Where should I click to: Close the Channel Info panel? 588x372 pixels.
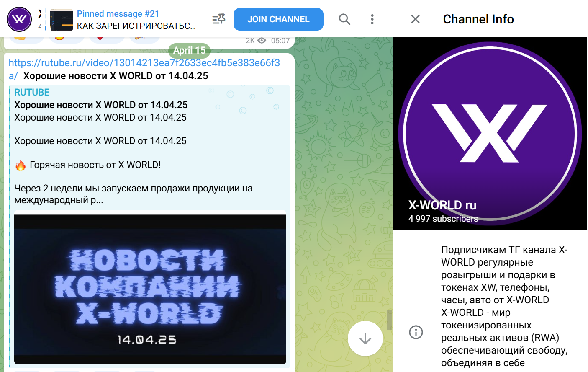tap(415, 19)
